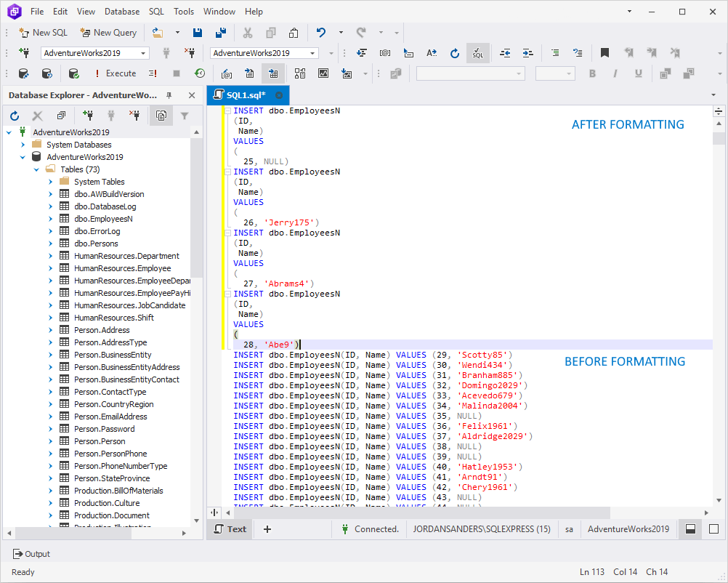
Task: Select the Person.Address table in the tree
Action: pyautogui.click(x=102, y=330)
